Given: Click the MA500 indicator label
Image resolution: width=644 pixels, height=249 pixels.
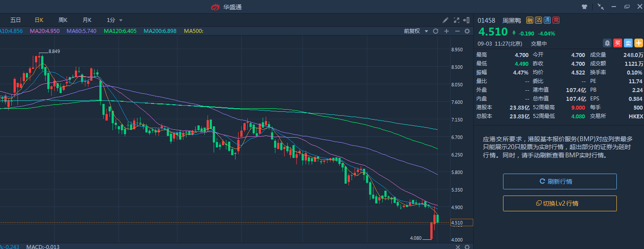Looking at the screenshot, I should tap(194, 31).
